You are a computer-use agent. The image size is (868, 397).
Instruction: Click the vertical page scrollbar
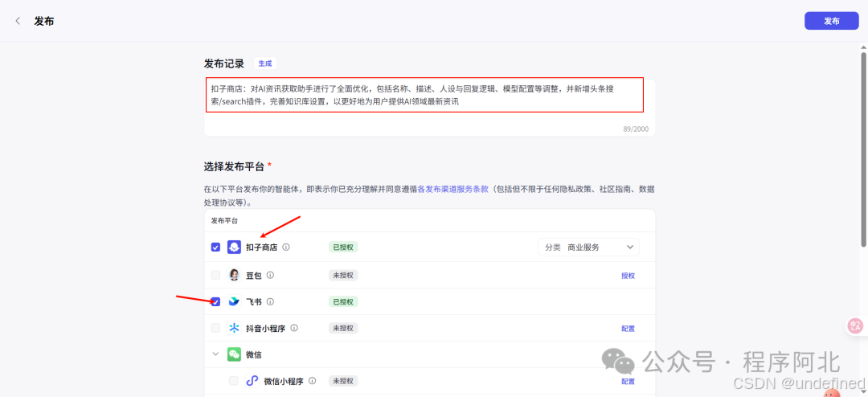click(863, 149)
